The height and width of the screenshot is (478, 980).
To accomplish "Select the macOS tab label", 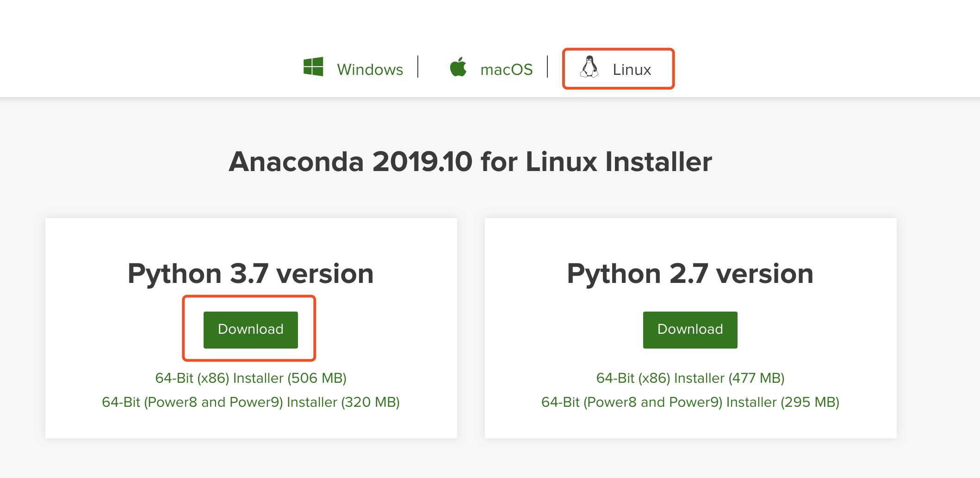I will pyautogui.click(x=506, y=70).
